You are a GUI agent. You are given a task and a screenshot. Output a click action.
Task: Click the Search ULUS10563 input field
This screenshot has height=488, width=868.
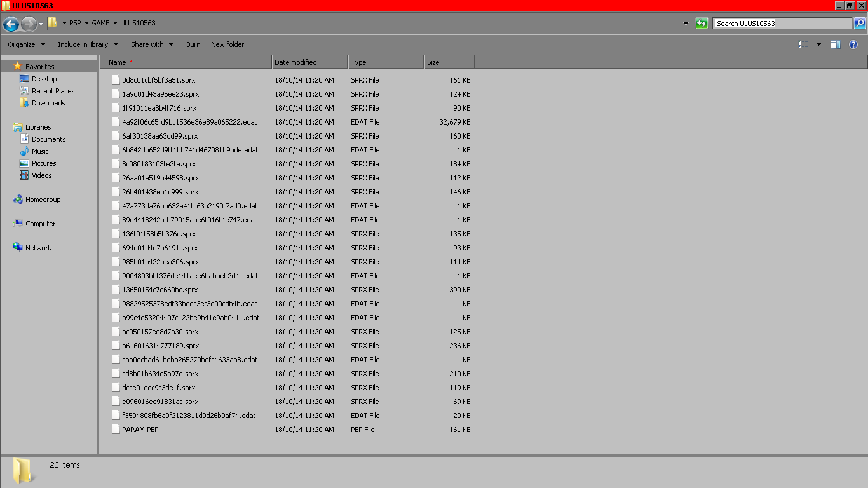click(782, 24)
